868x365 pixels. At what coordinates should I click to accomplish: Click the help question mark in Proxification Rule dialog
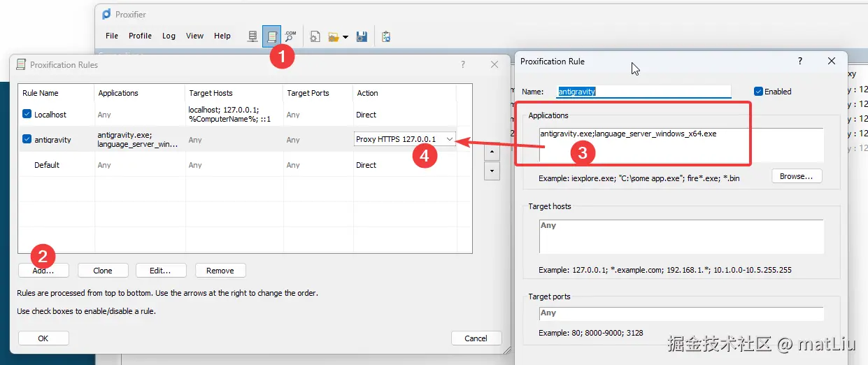[x=800, y=61]
